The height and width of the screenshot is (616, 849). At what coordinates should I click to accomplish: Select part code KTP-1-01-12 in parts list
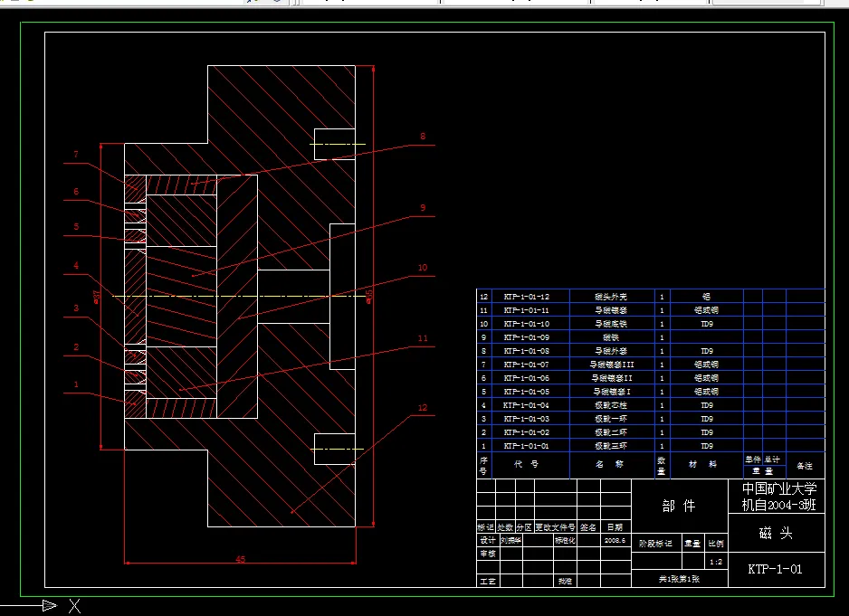tap(526, 297)
